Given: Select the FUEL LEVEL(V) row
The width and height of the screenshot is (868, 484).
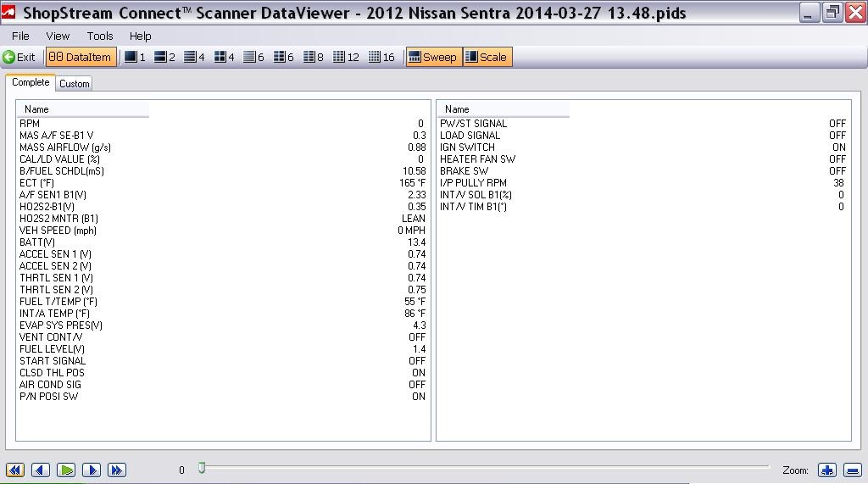Looking at the screenshot, I should (223, 349).
